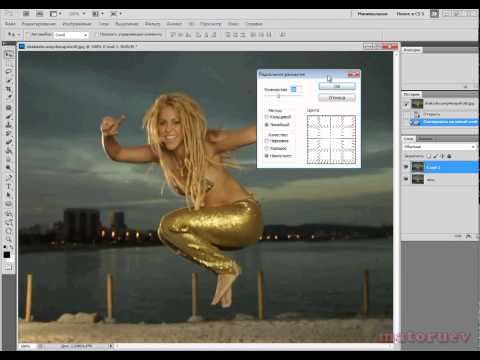Click the Отмена button in blur dialog
The width and height of the screenshot is (480, 360).
[337, 98]
